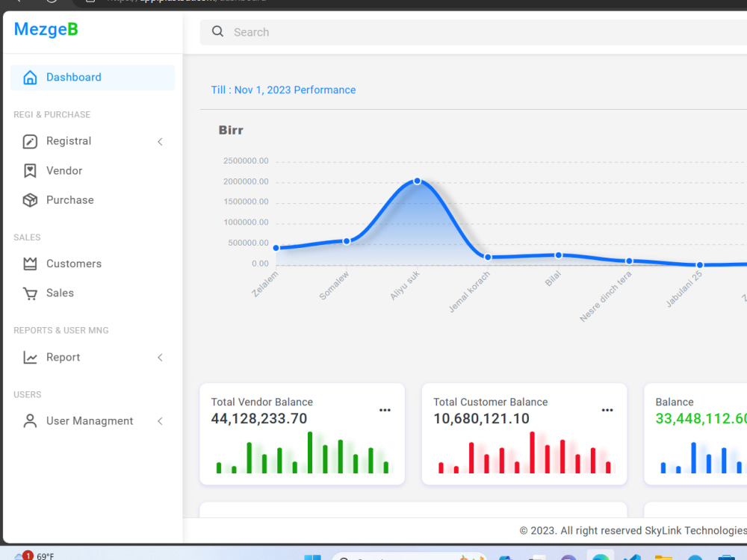Click the Registral pencil-edit icon
747x560 pixels.
pyautogui.click(x=30, y=141)
